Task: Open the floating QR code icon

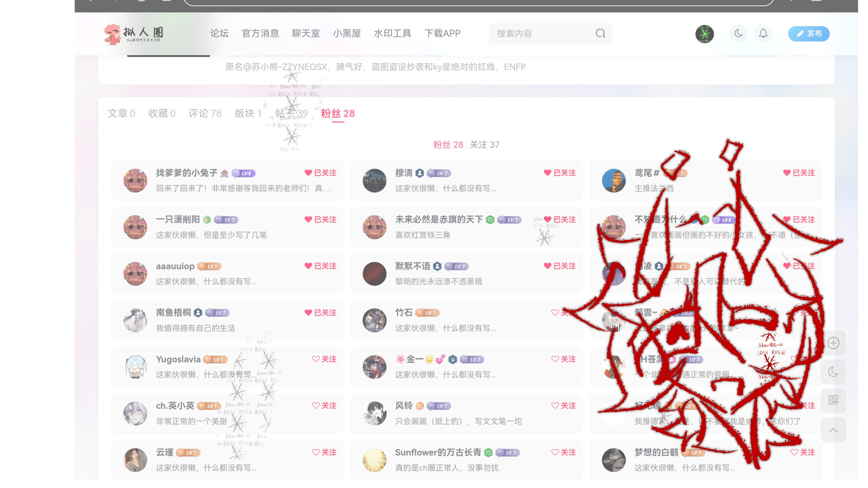Action: click(833, 400)
